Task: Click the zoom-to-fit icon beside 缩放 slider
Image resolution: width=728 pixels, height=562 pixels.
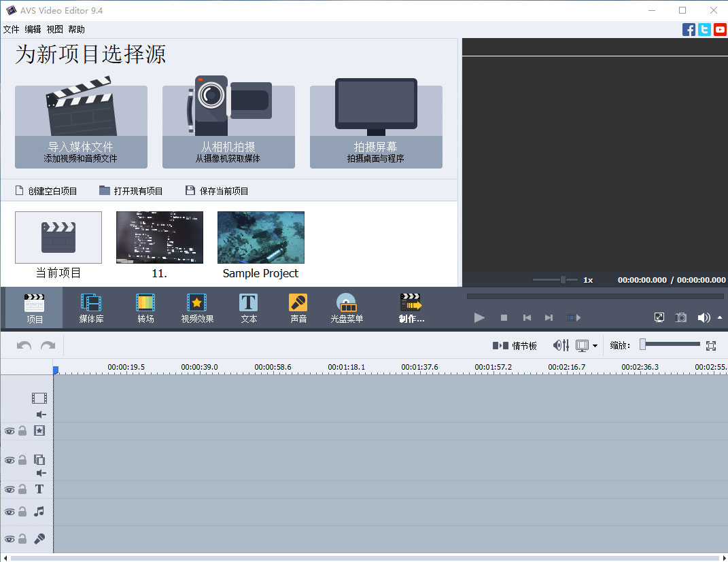Action: click(711, 346)
